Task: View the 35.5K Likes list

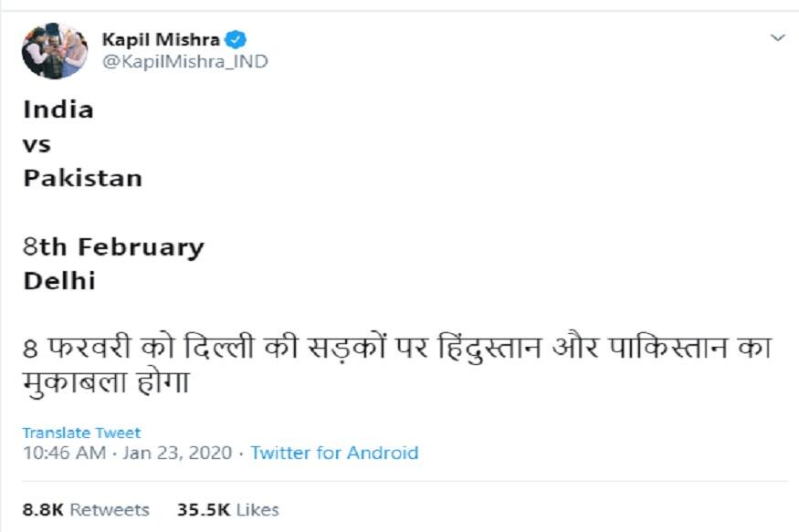Action: click(227, 509)
